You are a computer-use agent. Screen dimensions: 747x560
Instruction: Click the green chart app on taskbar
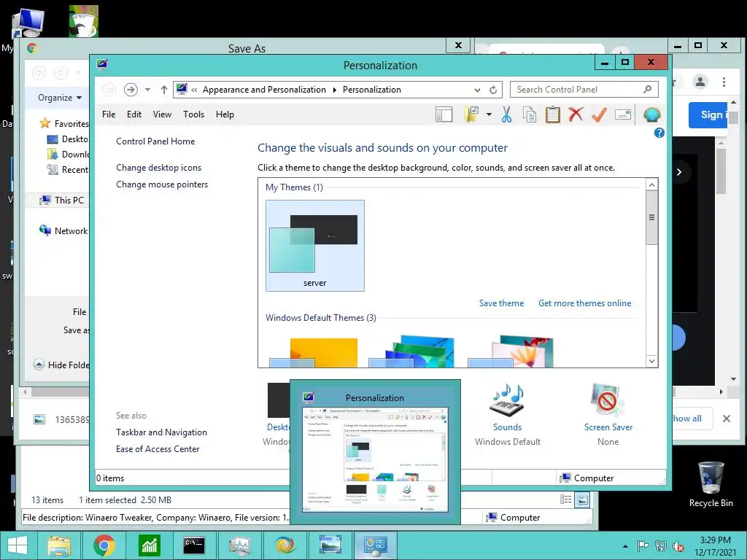pyautogui.click(x=149, y=545)
